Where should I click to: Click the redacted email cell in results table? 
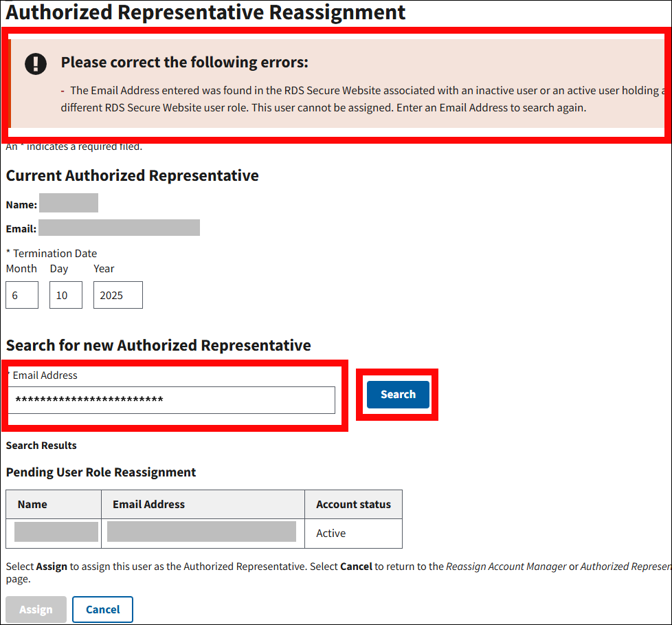pyautogui.click(x=201, y=532)
